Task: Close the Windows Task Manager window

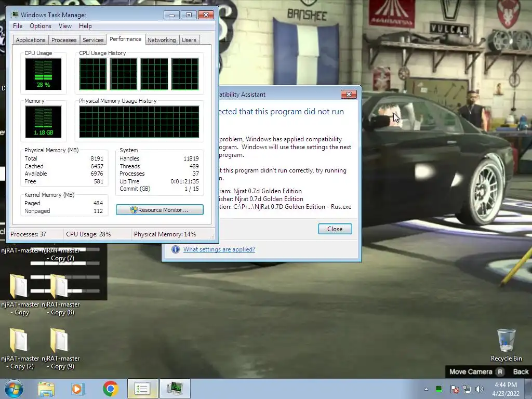Action: pyautogui.click(x=206, y=15)
